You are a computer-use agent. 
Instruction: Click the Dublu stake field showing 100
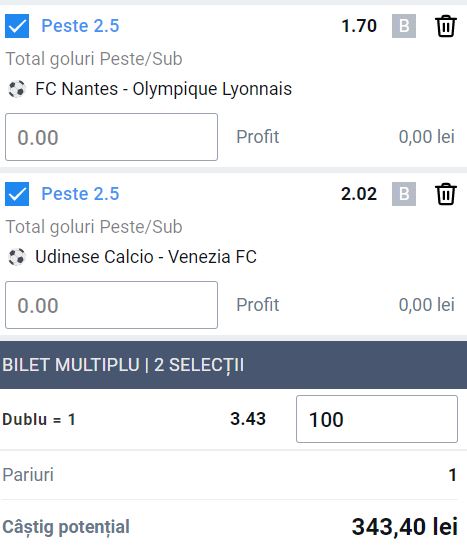click(377, 419)
